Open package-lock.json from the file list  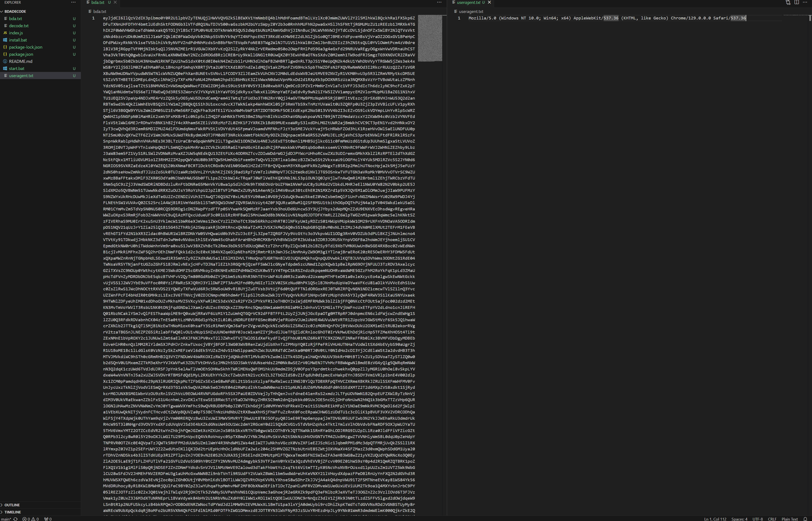click(x=25, y=47)
